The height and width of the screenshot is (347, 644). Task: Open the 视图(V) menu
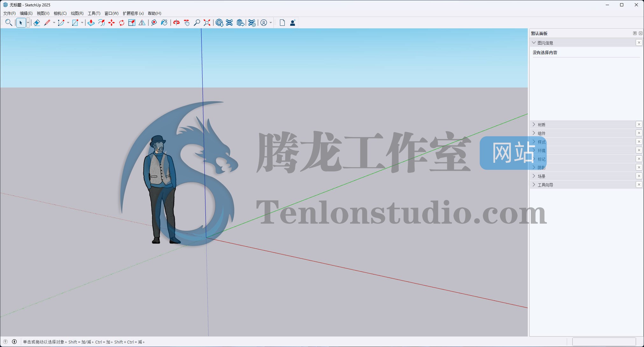pyautogui.click(x=43, y=13)
